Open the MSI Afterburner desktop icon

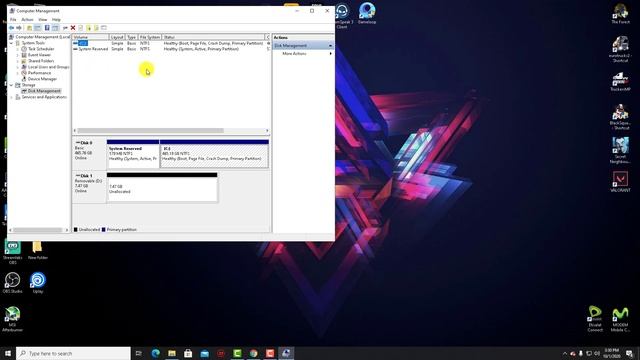(12, 319)
